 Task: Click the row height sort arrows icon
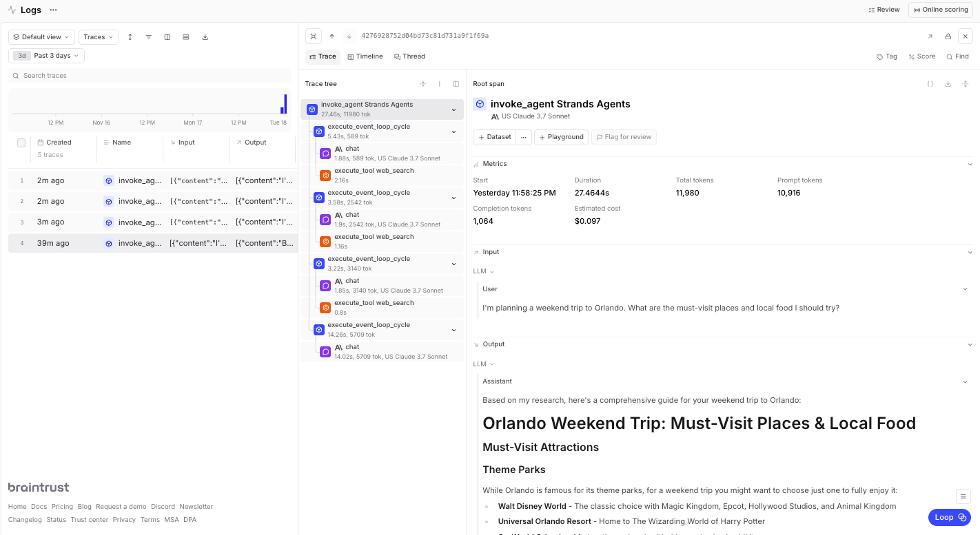[130, 37]
